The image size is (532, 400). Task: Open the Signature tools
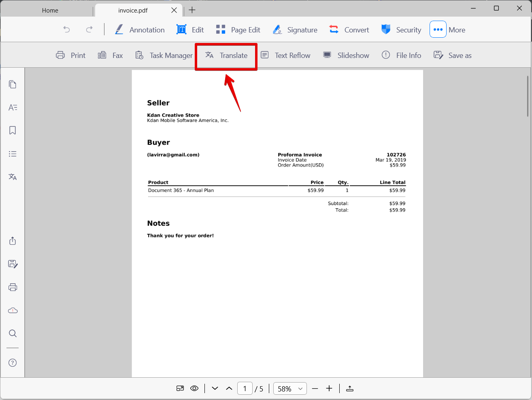[295, 30]
